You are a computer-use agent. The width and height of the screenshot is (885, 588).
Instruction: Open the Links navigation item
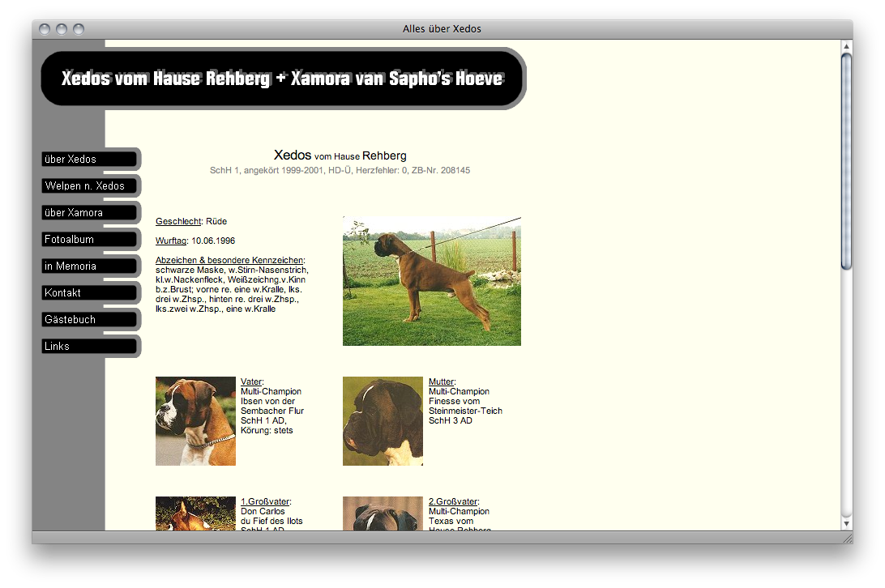point(89,347)
